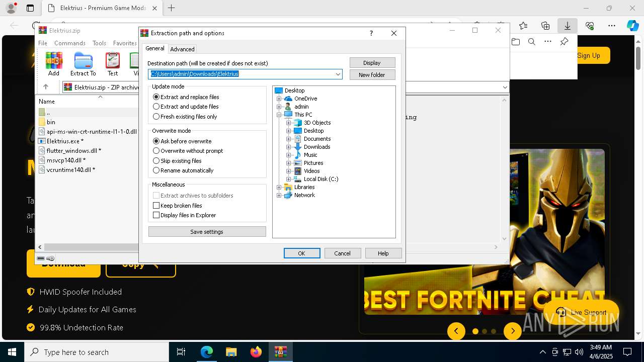The image size is (644, 362).
Task: Select Skip existing files option
Action: (177, 161)
